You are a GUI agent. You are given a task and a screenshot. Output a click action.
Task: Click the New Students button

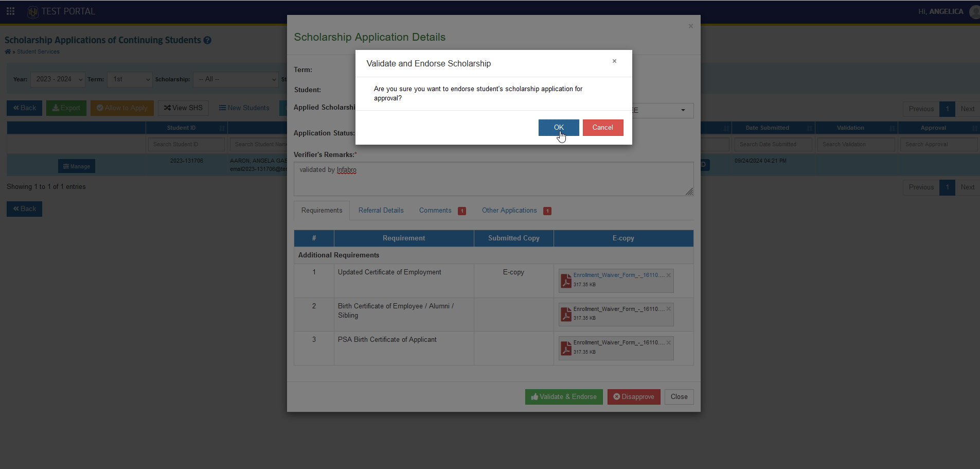244,108
